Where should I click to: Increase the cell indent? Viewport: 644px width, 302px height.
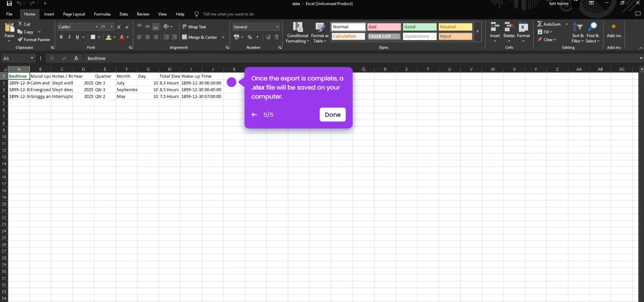coord(174,37)
